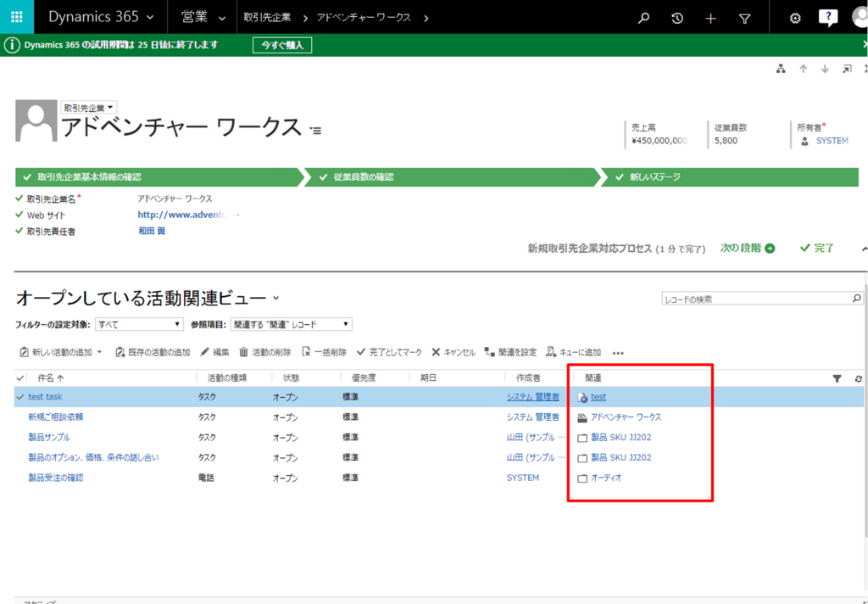Click the 今すぐ購入 button
The width and height of the screenshot is (868, 604).
coord(282,46)
